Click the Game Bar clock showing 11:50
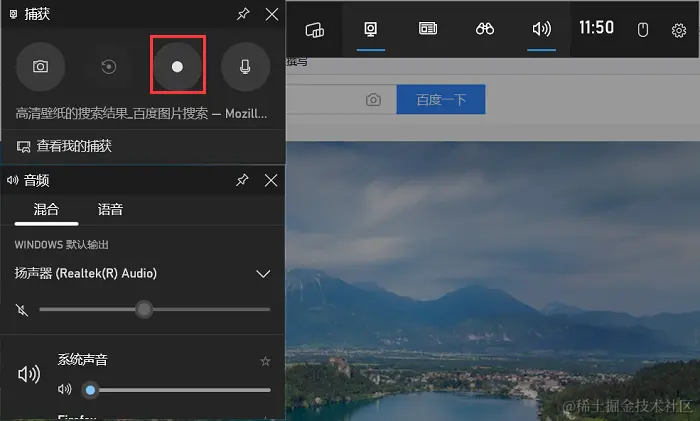 click(596, 28)
